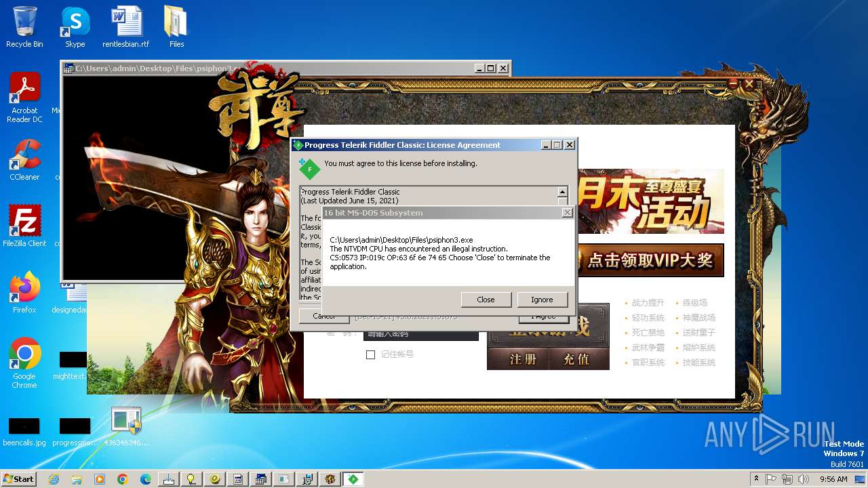This screenshot has width=868, height=488.
Task: Open Chrome from the taskbar
Action: (123, 479)
